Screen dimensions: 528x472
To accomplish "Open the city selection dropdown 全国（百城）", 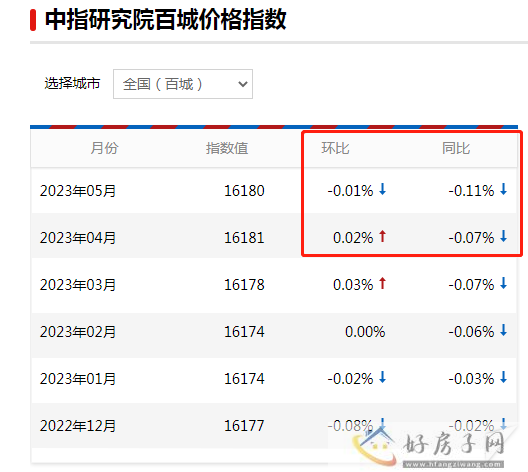I will click(x=183, y=84).
